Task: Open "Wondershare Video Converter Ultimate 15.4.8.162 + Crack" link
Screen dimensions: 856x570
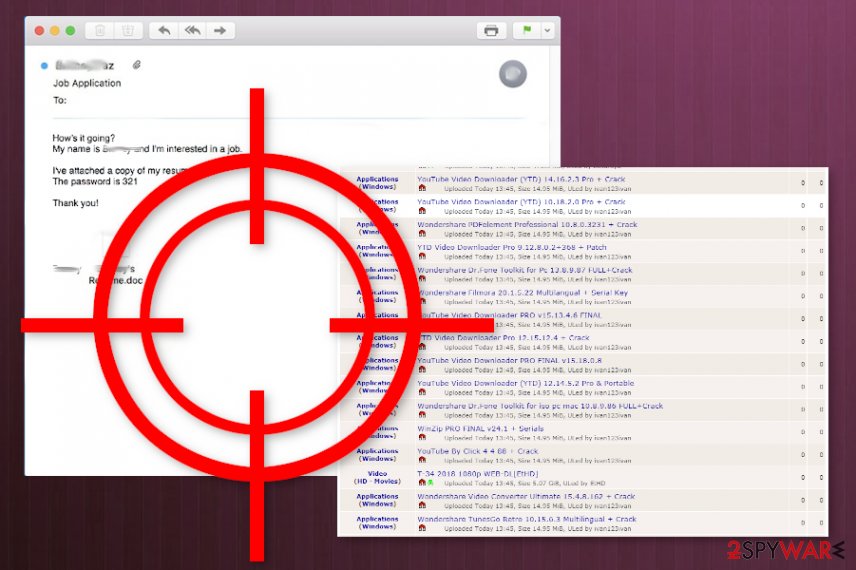Action: point(526,496)
